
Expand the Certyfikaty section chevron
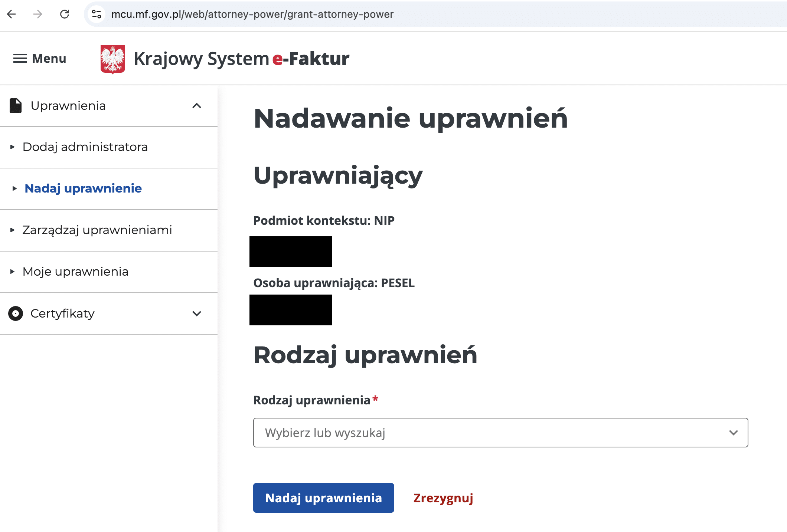(197, 313)
